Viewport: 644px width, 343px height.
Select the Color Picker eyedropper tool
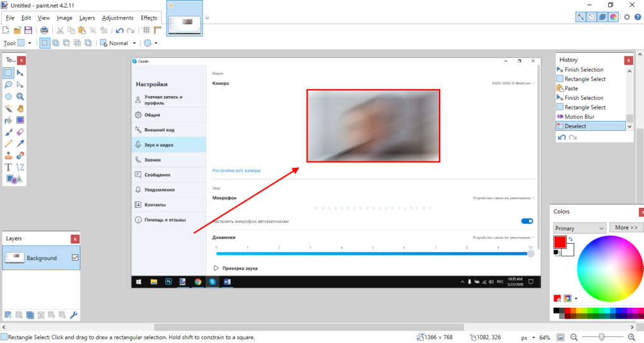coord(21,143)
